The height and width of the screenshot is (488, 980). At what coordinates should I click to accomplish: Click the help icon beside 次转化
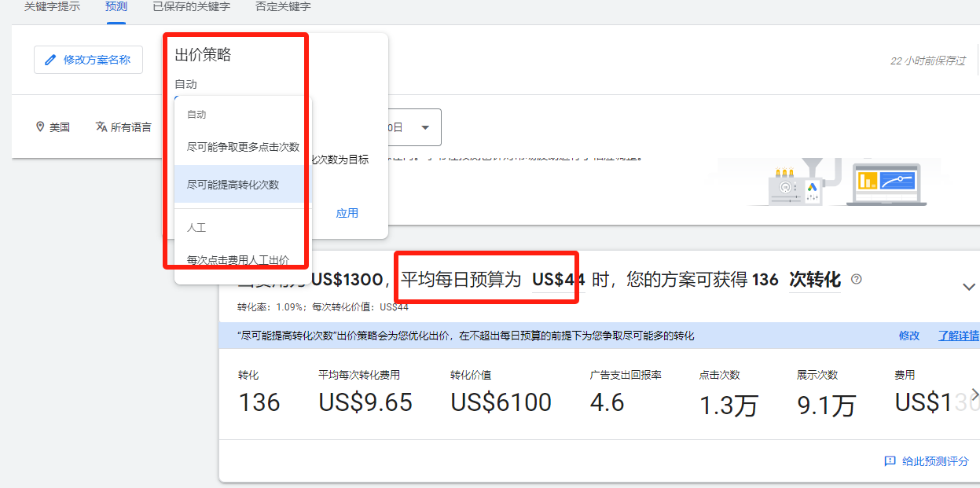point(857,279)
